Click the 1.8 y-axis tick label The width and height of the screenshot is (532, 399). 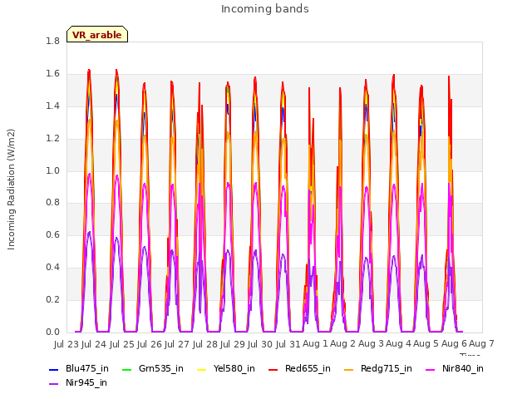(52, 41)
